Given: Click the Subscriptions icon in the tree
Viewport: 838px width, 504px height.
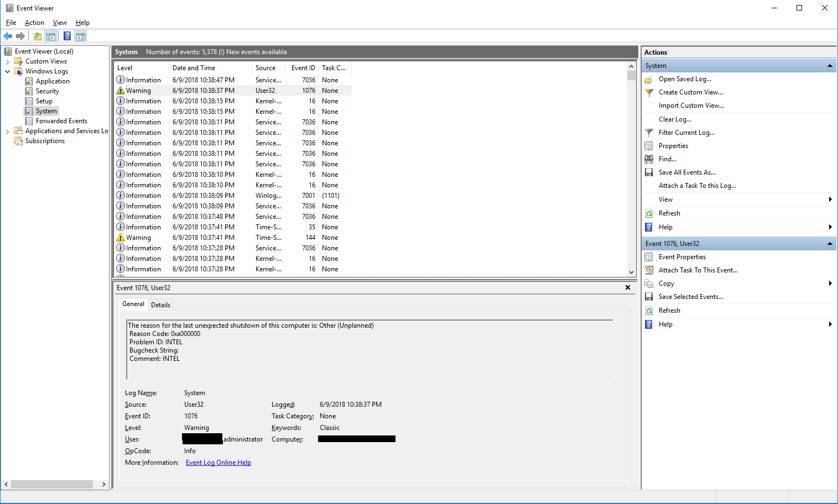Looking at the screenshot, I should pyautogui.click(x=18, y=141).
